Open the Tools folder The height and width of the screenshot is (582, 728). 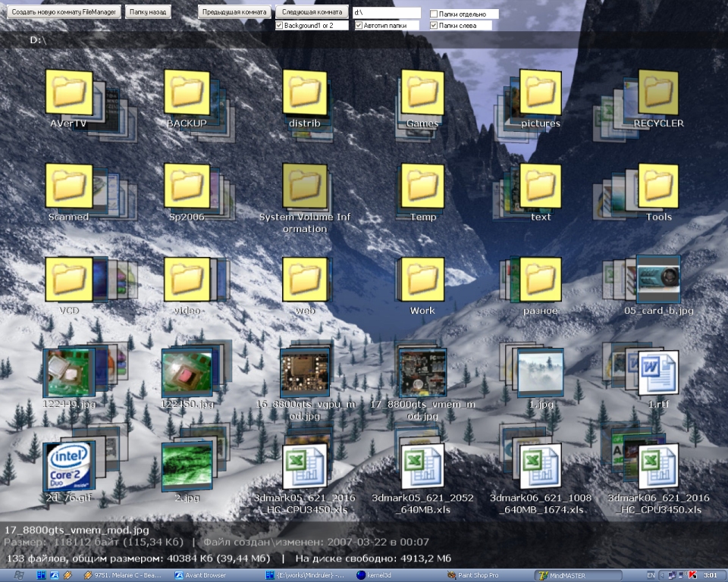[658, 186]
